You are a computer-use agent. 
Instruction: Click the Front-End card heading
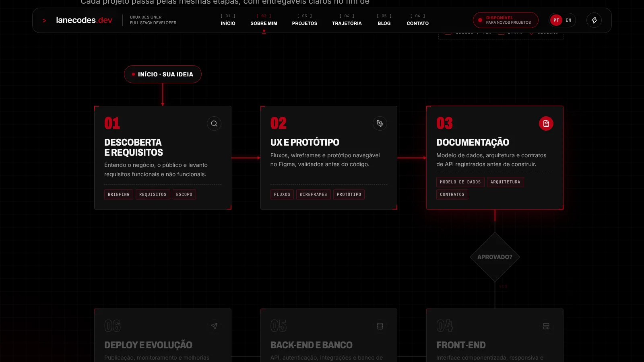coord(461,345)
